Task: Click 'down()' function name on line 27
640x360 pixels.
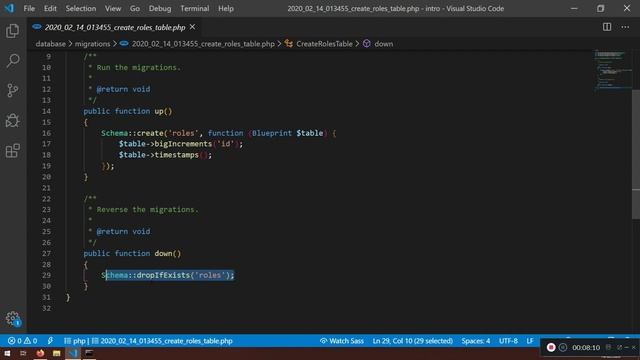Action: point(167,253)
